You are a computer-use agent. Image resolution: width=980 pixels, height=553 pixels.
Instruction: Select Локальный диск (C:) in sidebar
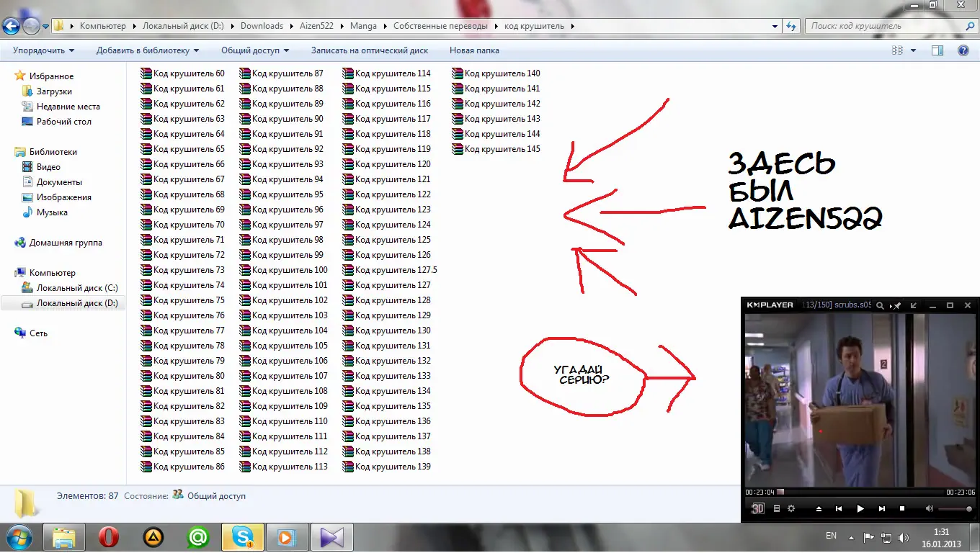coord(76,288)
